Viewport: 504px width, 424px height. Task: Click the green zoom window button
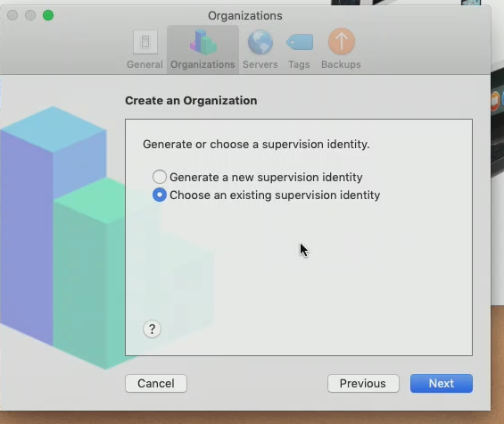[48, 15]
